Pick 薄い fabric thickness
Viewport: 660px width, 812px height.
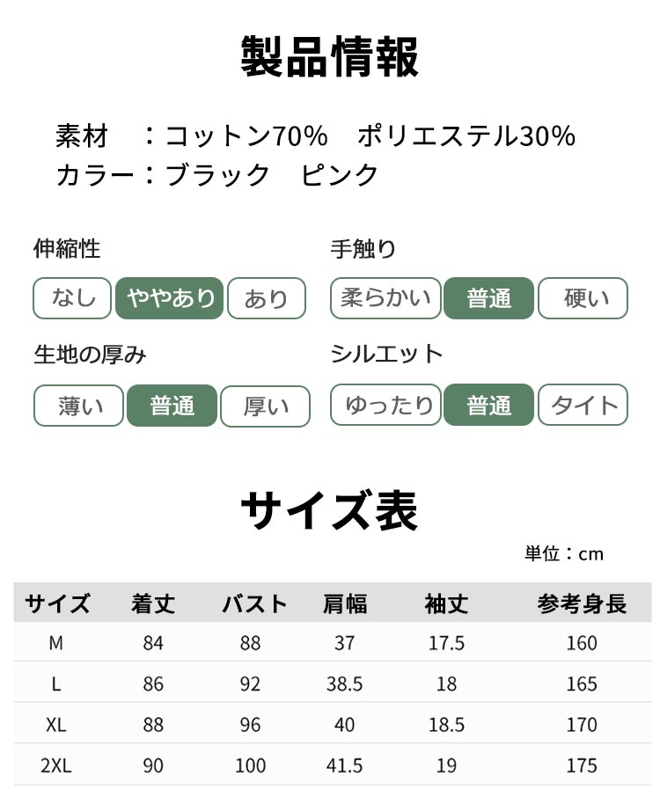click(x=79, y=406)
